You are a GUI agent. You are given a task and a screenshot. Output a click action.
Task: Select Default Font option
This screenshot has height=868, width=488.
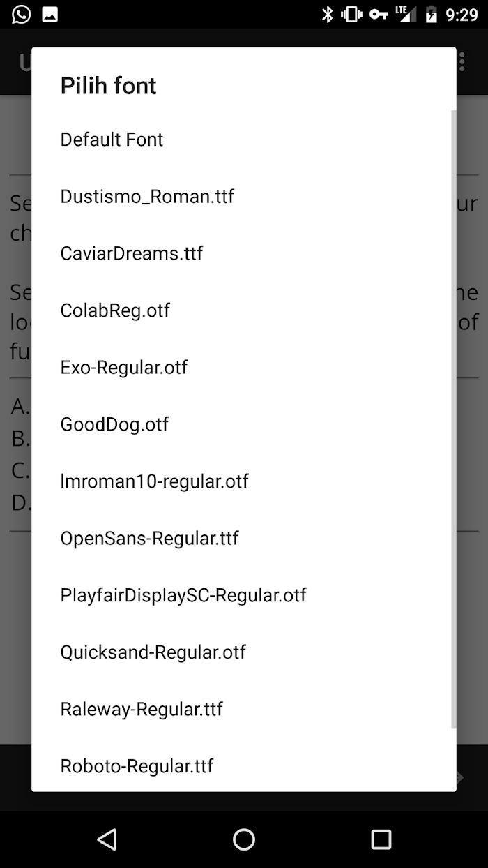tap(243, 140)
